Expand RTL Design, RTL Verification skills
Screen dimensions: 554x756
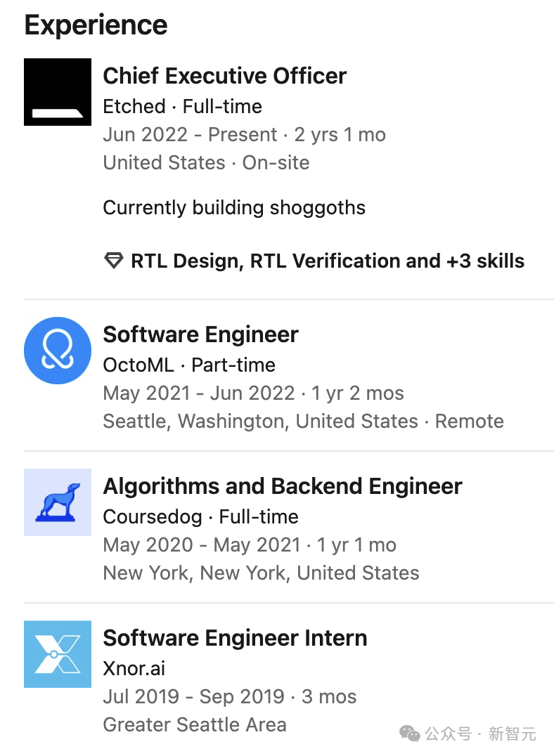(328, 261)
